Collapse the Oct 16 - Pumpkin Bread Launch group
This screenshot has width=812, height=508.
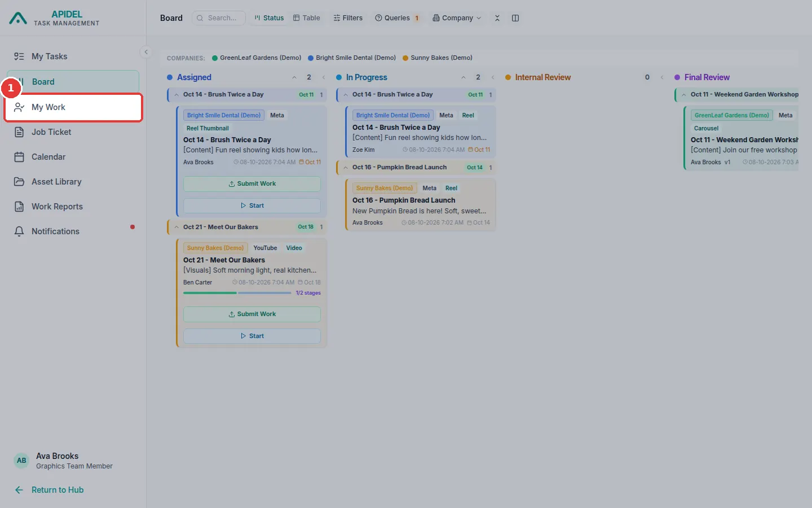(346, 168)
